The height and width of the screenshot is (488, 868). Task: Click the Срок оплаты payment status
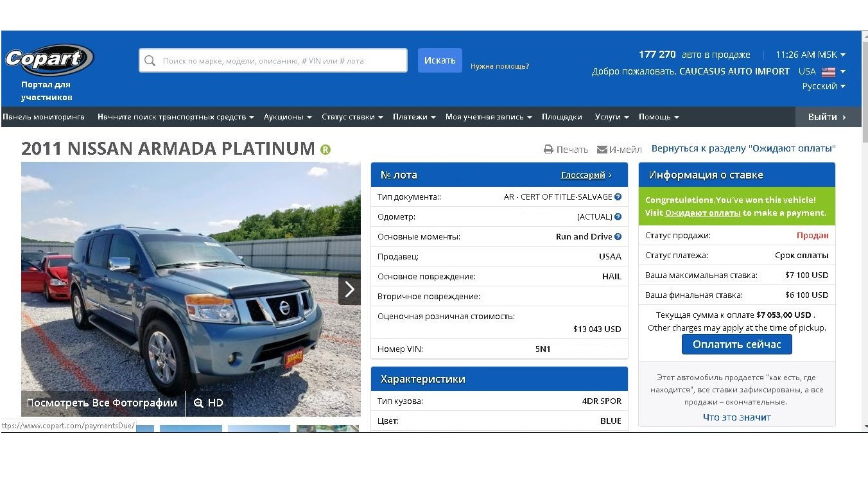pyautogui.click(x=802, y=256)
